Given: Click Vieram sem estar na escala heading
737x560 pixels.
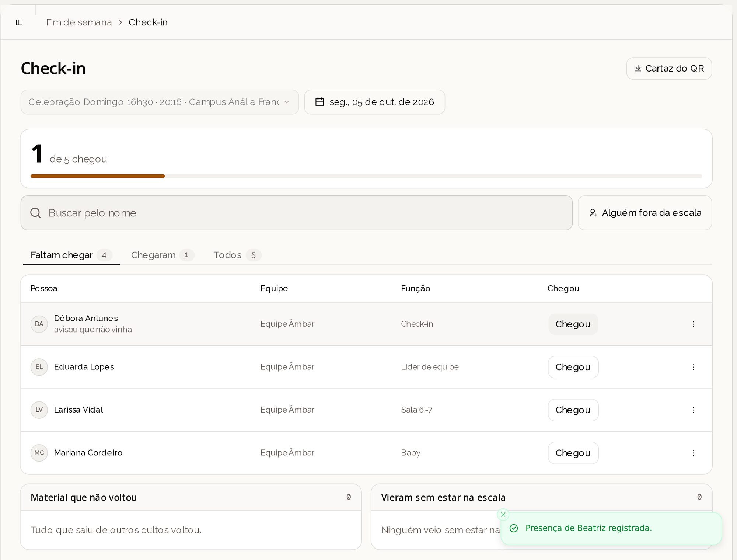Looking at the screenshot, I should 443,498.
